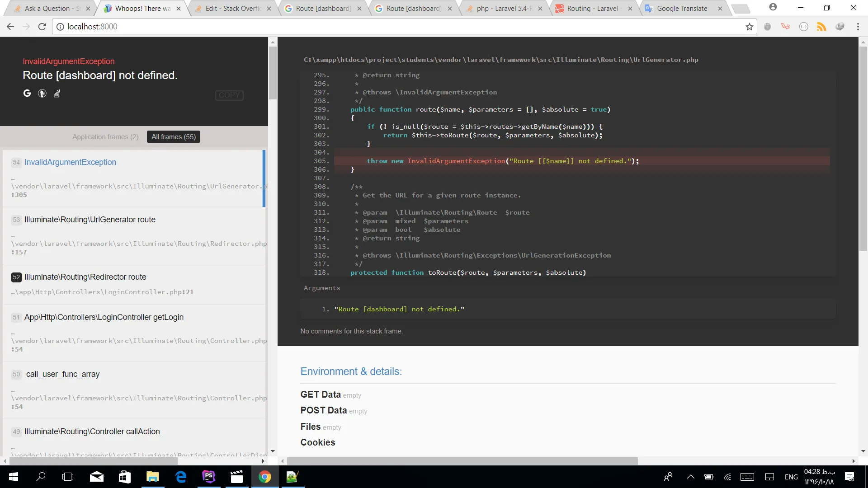Search the error on DuckDuckGo icon

(42, 94)
